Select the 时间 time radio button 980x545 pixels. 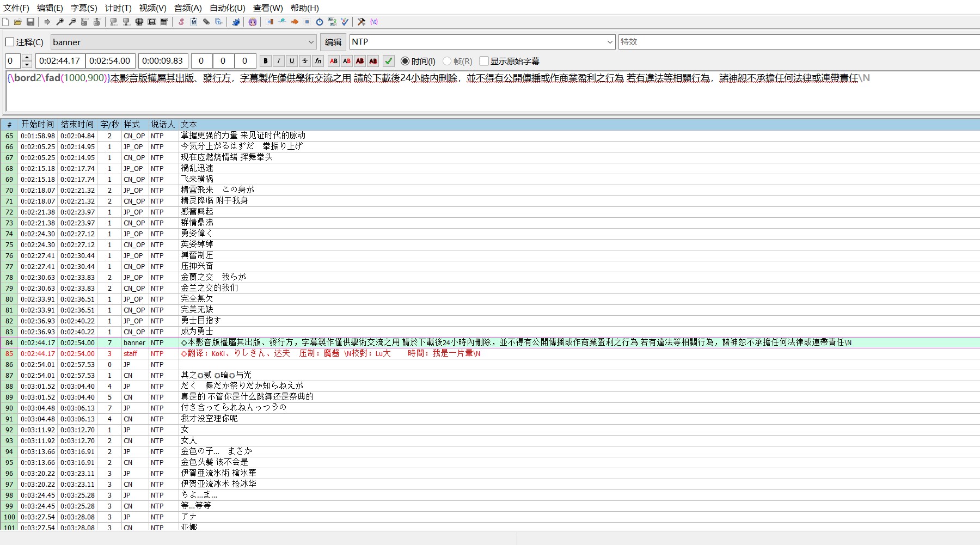(418, 61)
